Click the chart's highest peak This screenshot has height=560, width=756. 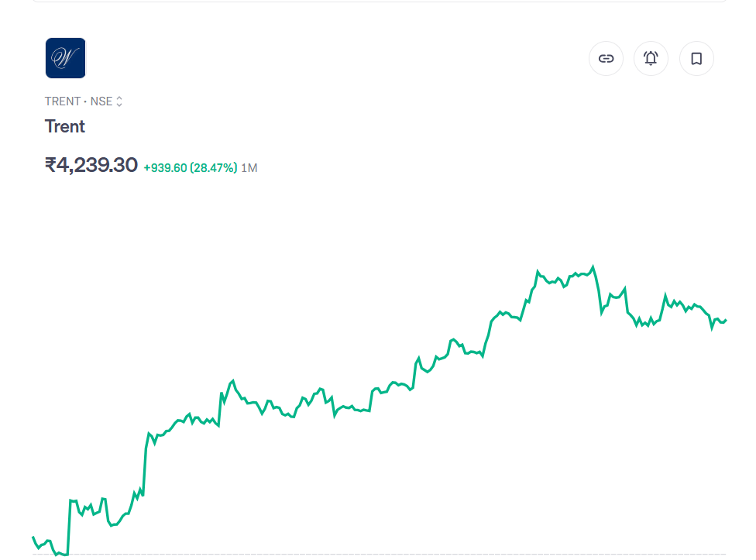tap(593, 264)
